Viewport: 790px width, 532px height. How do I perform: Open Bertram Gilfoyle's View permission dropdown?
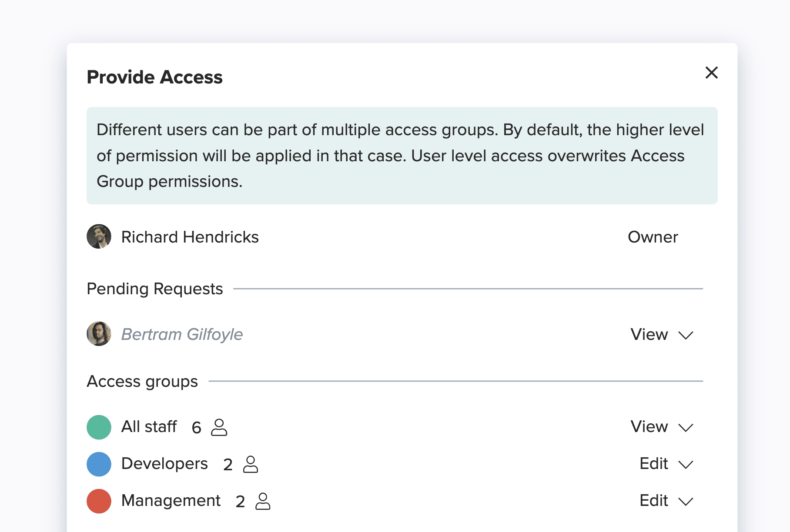pyautogui.click(x=662, y=334)
